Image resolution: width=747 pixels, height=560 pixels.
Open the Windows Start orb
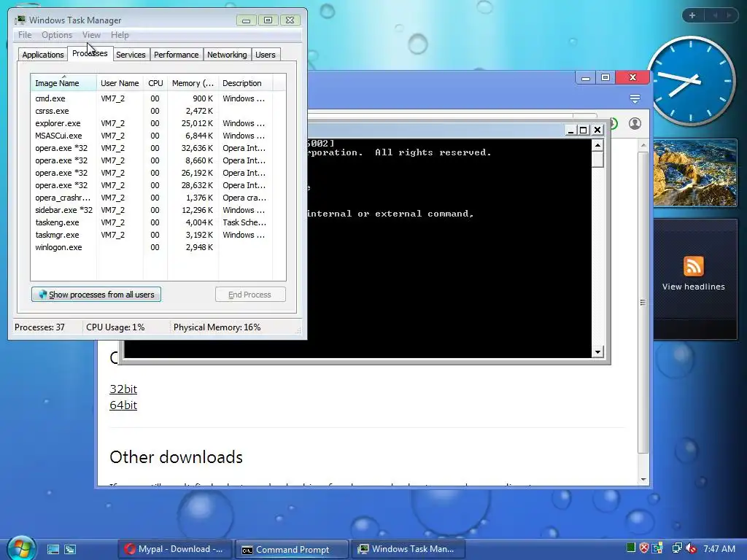click(21, 548)
